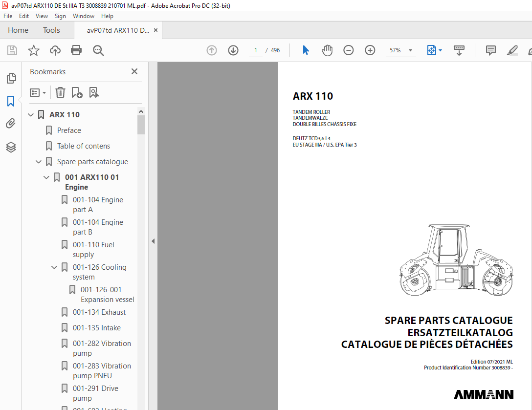532x410 pixels.
Task: Go to 001-135 Intake bookmark
Action: tap(97, 328)
